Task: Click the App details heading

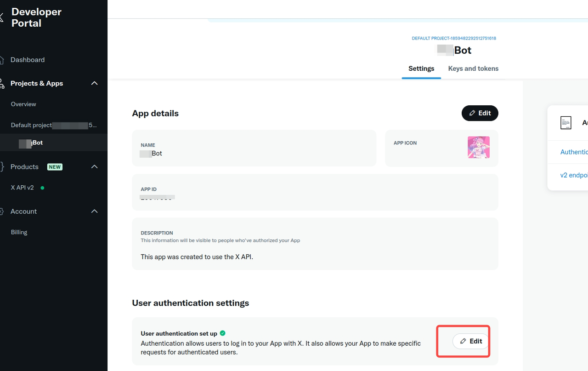Action: (155, 114)
